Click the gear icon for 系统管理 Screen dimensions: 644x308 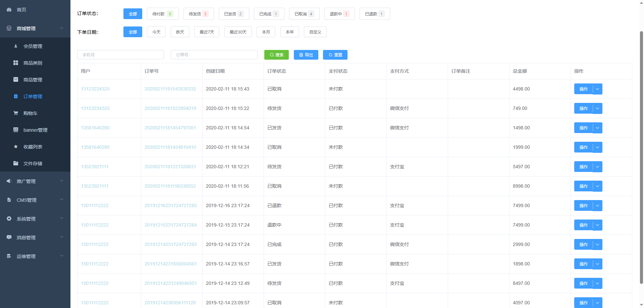point(9,219)
